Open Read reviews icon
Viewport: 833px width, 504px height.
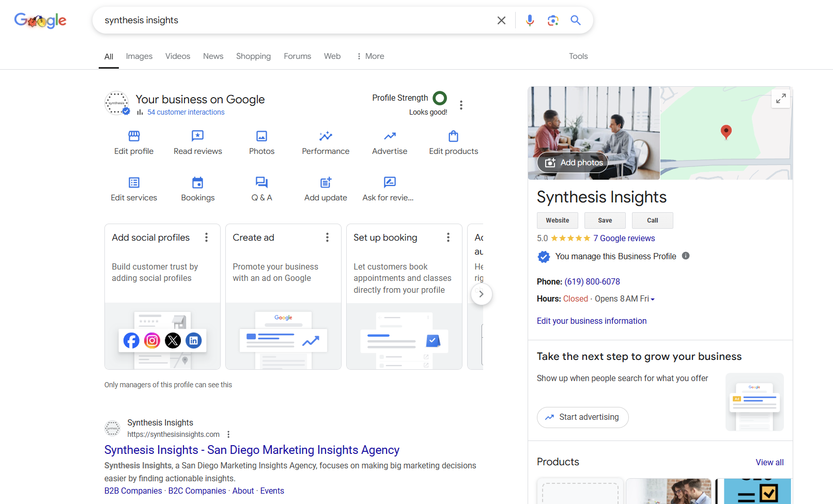pos(198,136)
